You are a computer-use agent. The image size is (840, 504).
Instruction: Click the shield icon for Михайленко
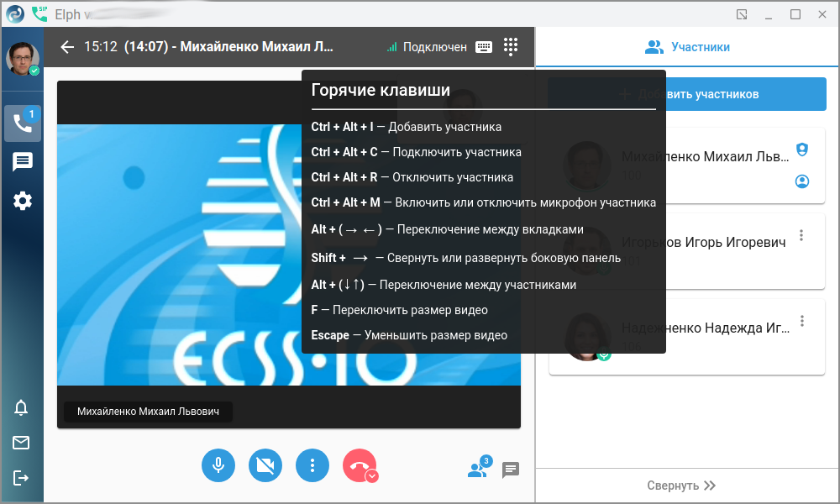point(802,150)
